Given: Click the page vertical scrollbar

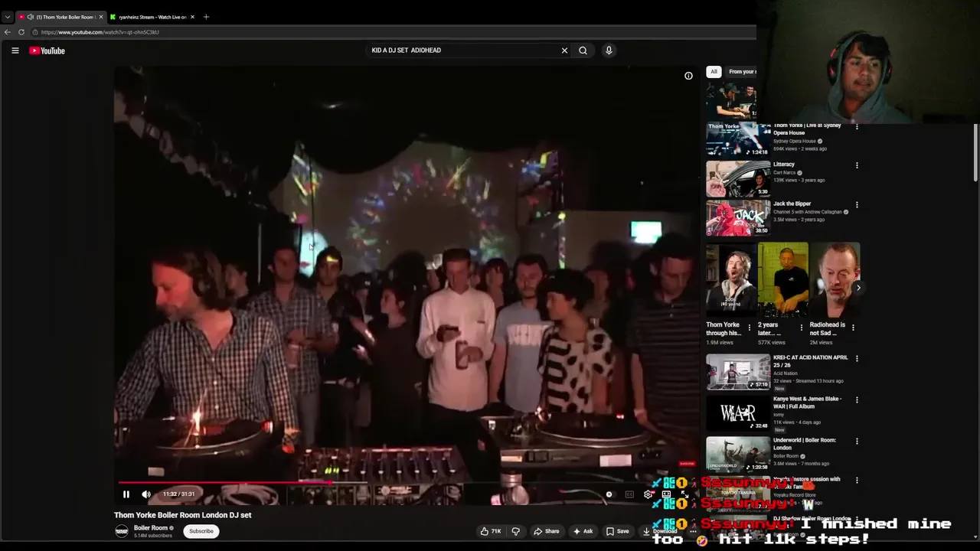Looking at the screenshot, I should (975, 153).
